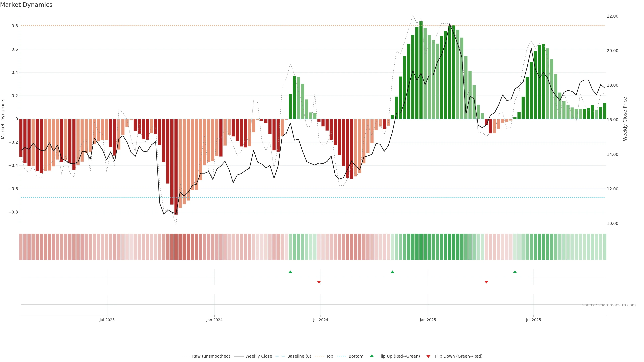Toggle the Weekly Close legend entry
644x362 pixels.
coord(258,356)
